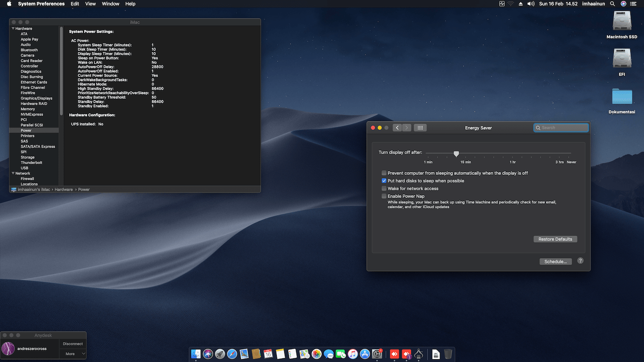644x362 pixels.
Task: Select Memory in System Information sidebar
Action: [x=28, y=109]
